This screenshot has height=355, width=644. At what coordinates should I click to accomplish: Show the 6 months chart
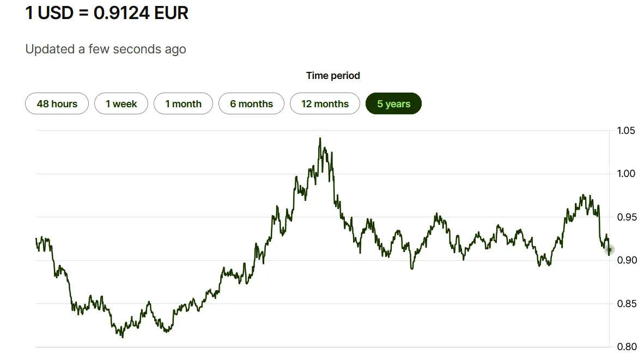coord(251,103)
